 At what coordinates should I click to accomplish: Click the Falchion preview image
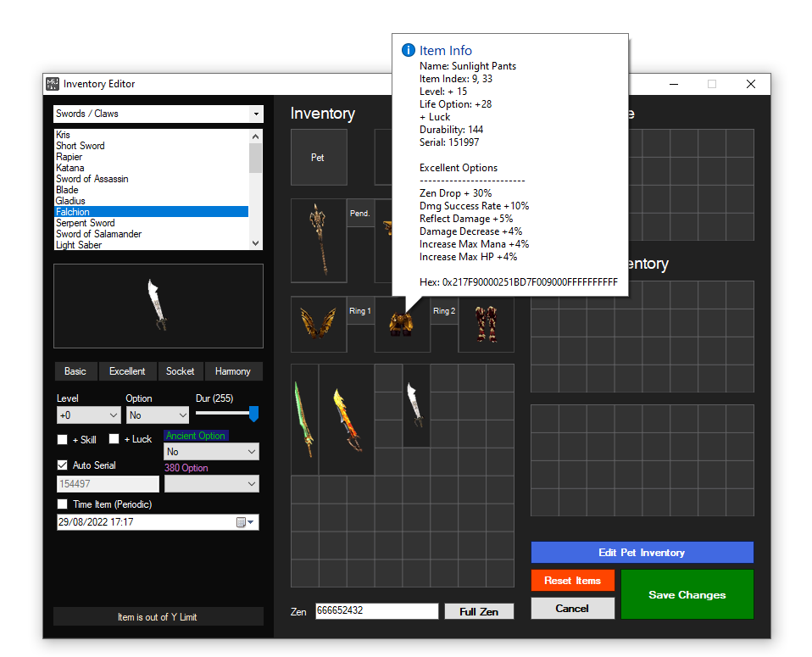point(158,305)
